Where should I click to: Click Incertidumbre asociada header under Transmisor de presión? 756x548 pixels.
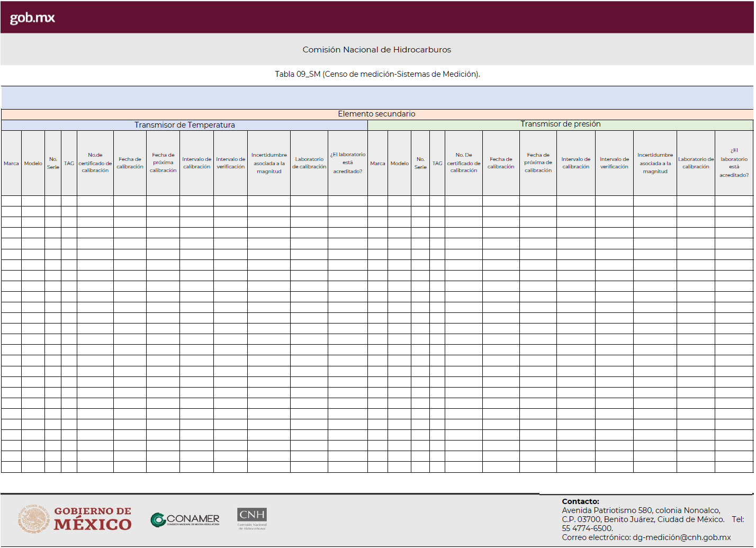click(655, 163)
